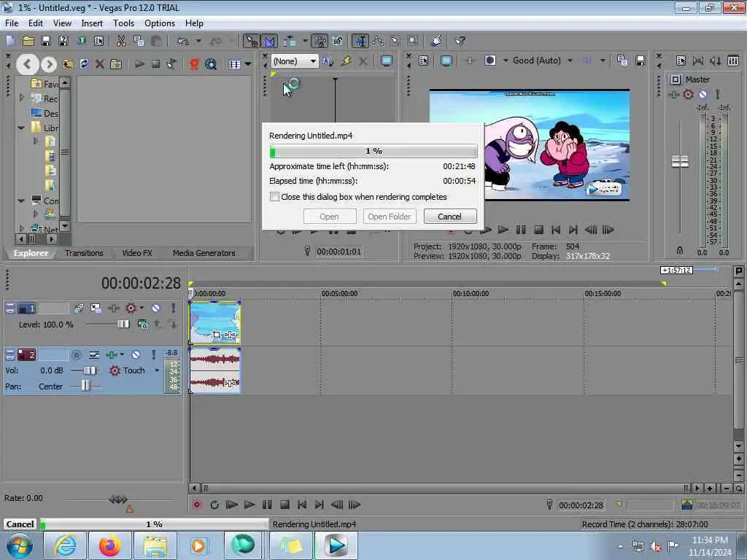This screenshot has height=560, width=747.
Task: Click the audio track Vol slider handle
Action: coord(90,370)
